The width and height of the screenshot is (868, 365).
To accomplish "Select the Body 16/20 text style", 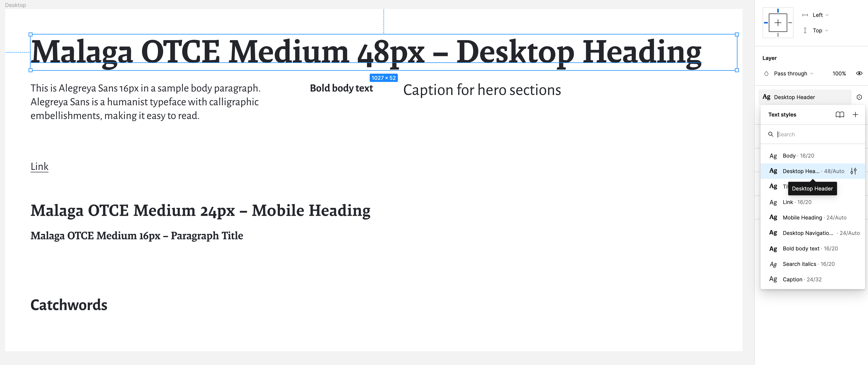I will click(812, 156).
